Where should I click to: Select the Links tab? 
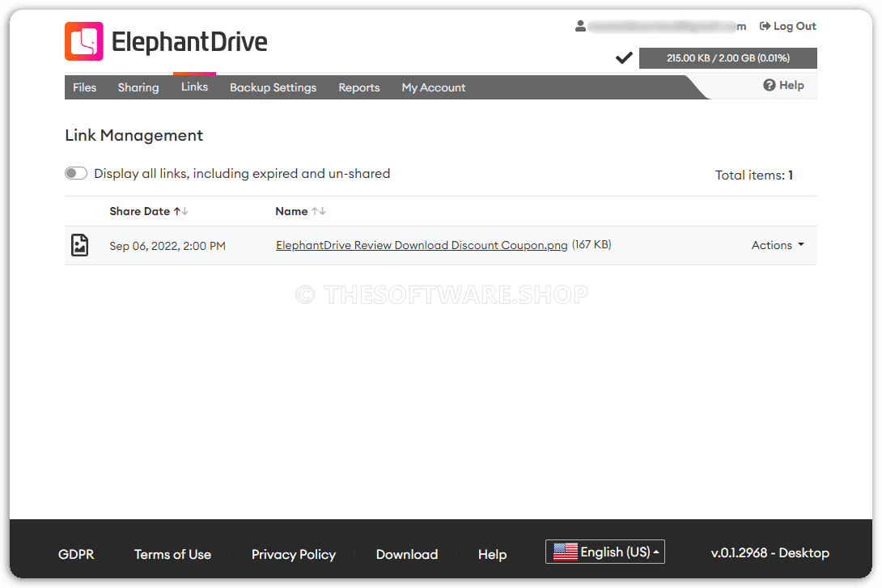(195, 87)
